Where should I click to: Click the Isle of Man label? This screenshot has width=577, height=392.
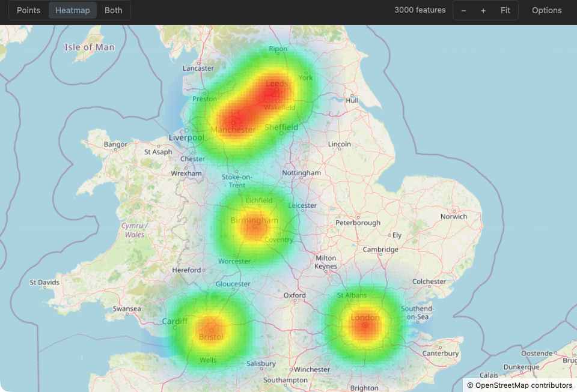click(x=90, y=47)
